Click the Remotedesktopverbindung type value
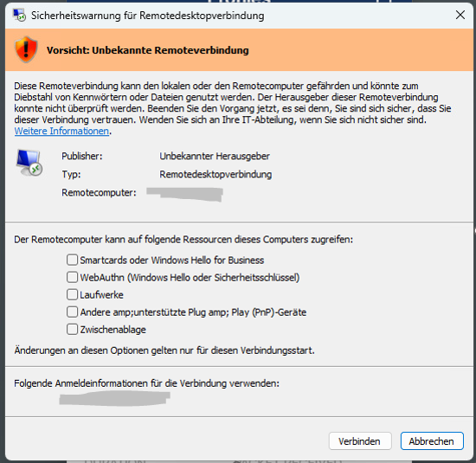This screenshot has height=463, width=476. click(215, 174)
